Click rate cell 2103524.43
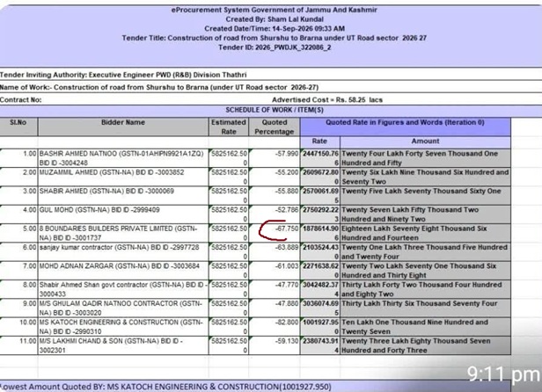The height and width of the screenshot is (392, 542). (319, 251)
